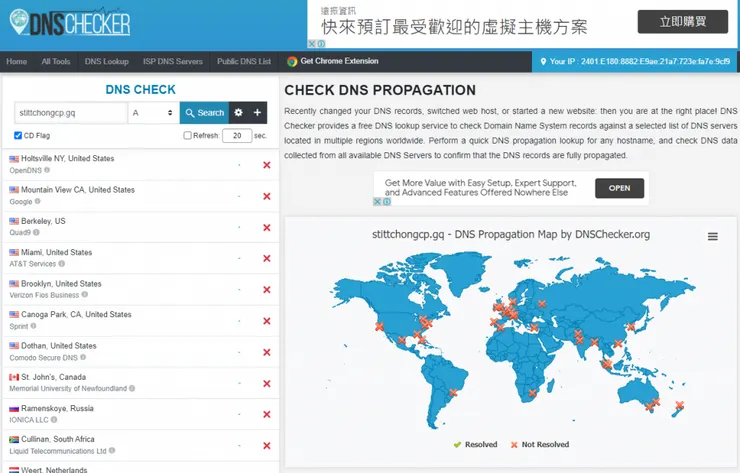Click the Canoga Park, CA row
740x473 pixels.
(141, 321)
